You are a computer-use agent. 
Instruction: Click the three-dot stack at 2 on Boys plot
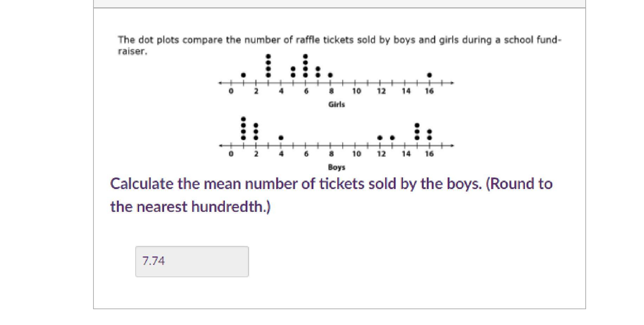pos(256,132)
